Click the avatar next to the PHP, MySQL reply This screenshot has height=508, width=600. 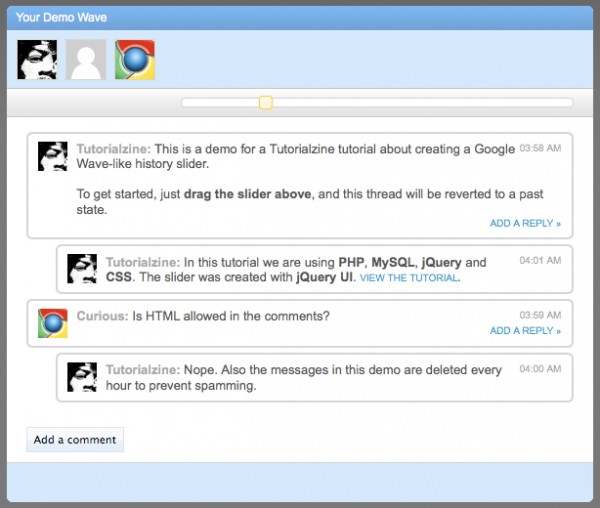coord(82,269)
